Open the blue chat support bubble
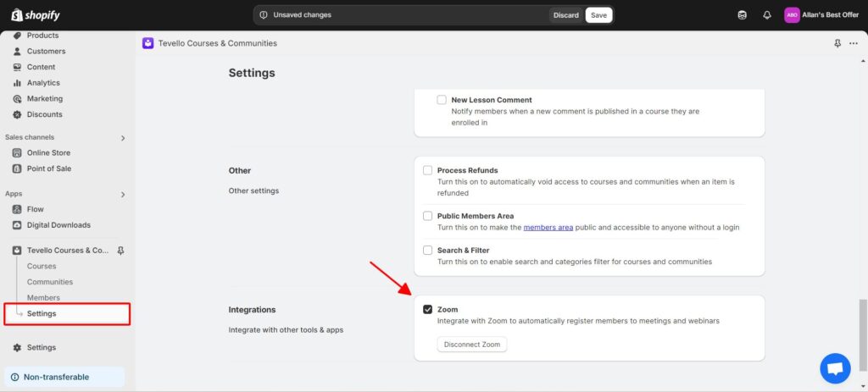Viewport: 868px width, 392px height. coord(835,368)
